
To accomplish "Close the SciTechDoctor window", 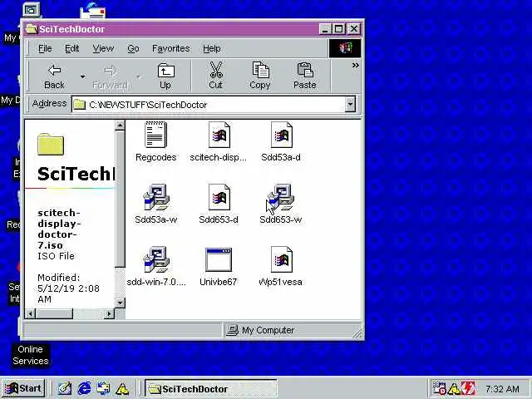I will click(x=353, y=29).
